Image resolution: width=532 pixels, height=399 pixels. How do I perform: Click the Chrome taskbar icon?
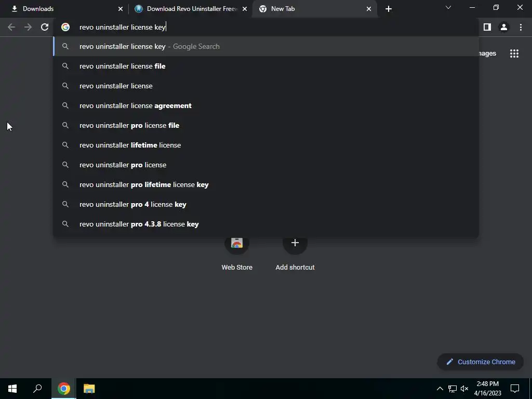pos(64,389)
